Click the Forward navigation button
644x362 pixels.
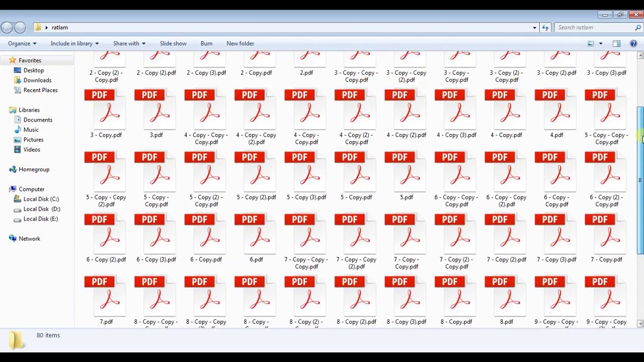(x=20, y=28)
